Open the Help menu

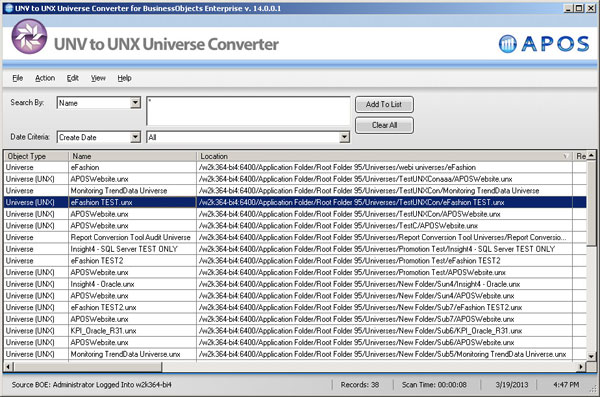(x=124, y=78)
